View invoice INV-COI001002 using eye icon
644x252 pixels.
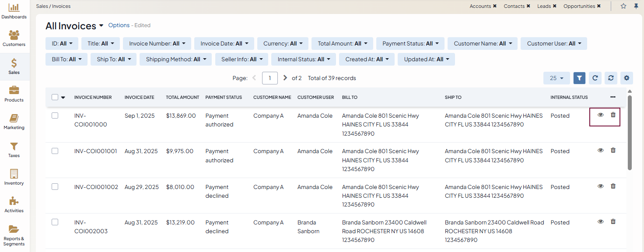(x=601, y=186)
